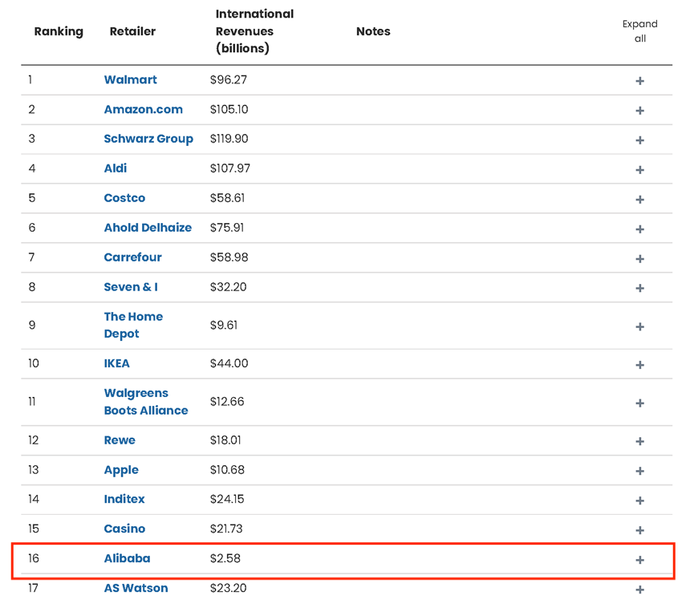The width and height of the screenshot is (694, 616).
Task: Select IKEA revenue value $44.00
Action: tap(229, 363)
